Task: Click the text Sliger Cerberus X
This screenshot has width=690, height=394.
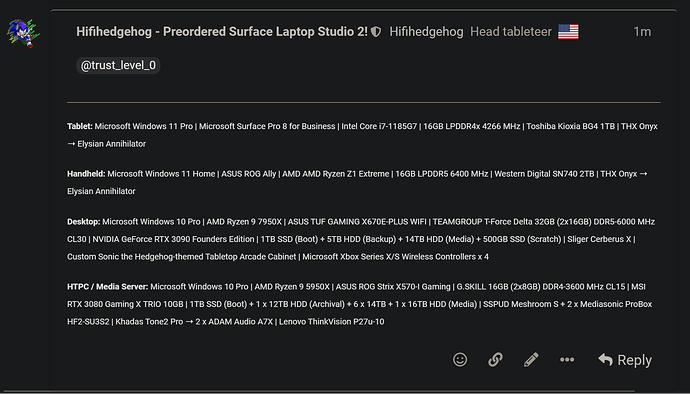Action: pyautogui.click(x=599, y=239)
